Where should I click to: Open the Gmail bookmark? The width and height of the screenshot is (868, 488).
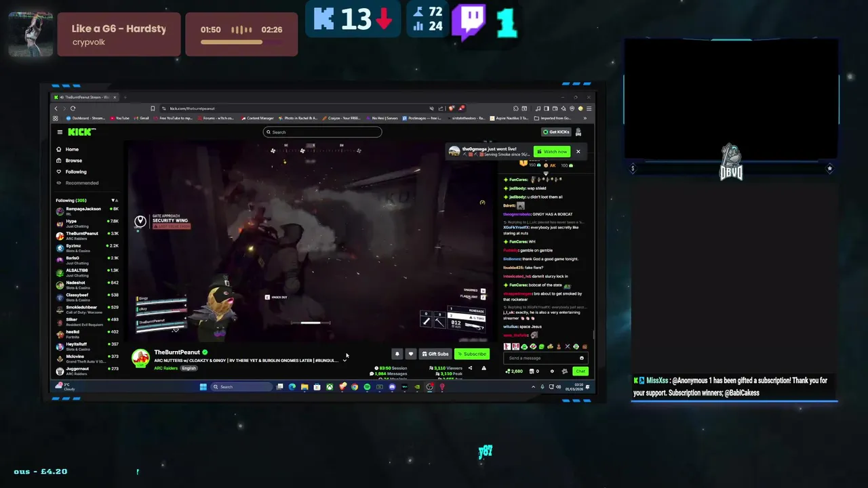[141, 118]
